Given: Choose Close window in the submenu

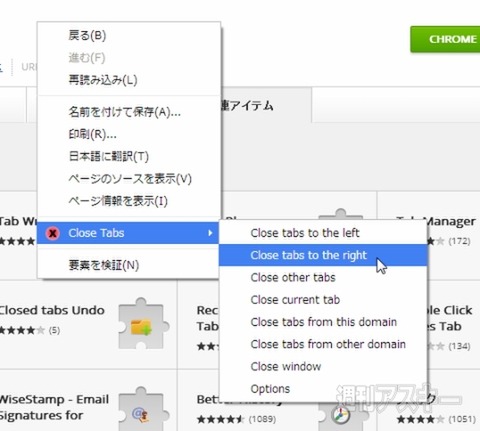Looking at the screenshot, I should [x=323, y=366].
